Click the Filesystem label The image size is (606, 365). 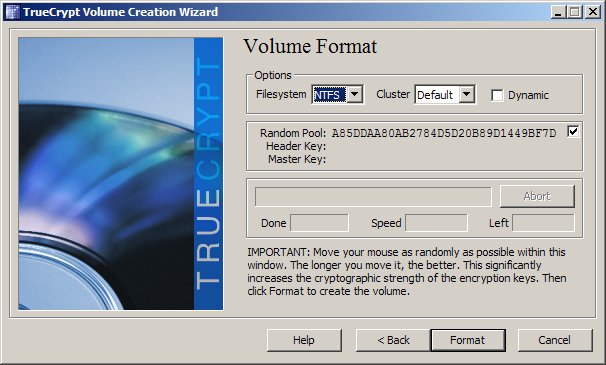tap(281, 94)
